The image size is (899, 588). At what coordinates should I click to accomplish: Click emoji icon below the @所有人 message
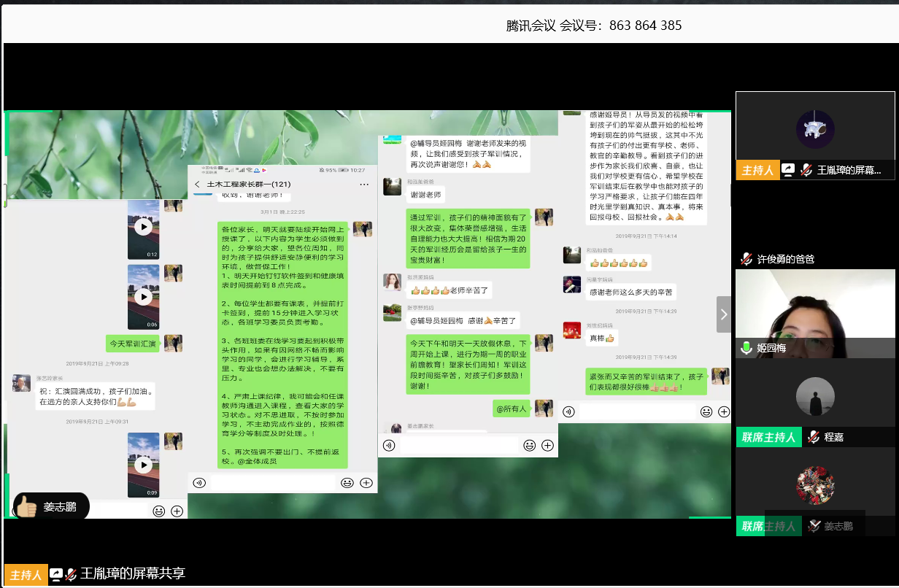tap(528, 445)
